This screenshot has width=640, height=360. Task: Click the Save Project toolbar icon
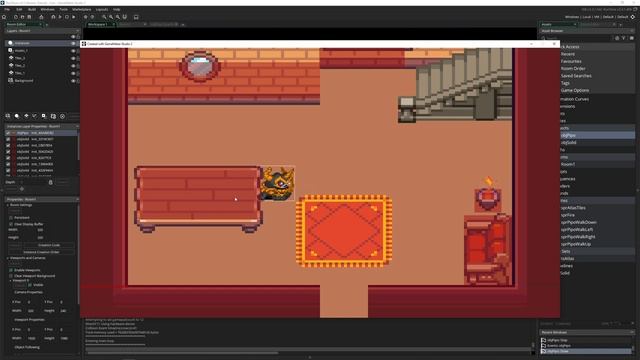[x=29, y=17]
